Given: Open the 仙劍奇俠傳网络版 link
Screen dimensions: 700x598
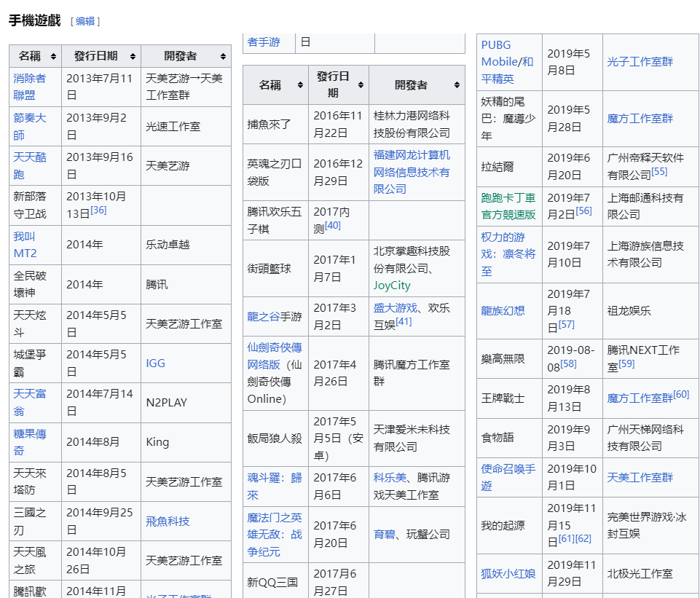Looking at the screenshot, I should click(x=275, y=355).
